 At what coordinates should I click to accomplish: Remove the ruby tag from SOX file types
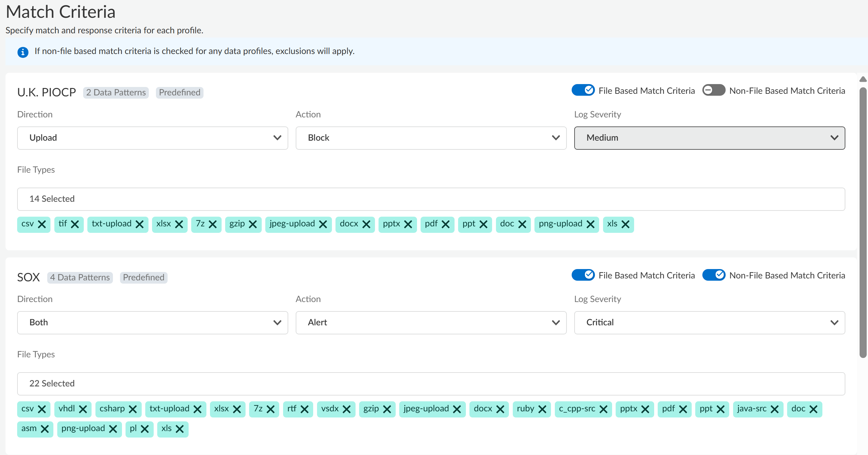[542, 409]
